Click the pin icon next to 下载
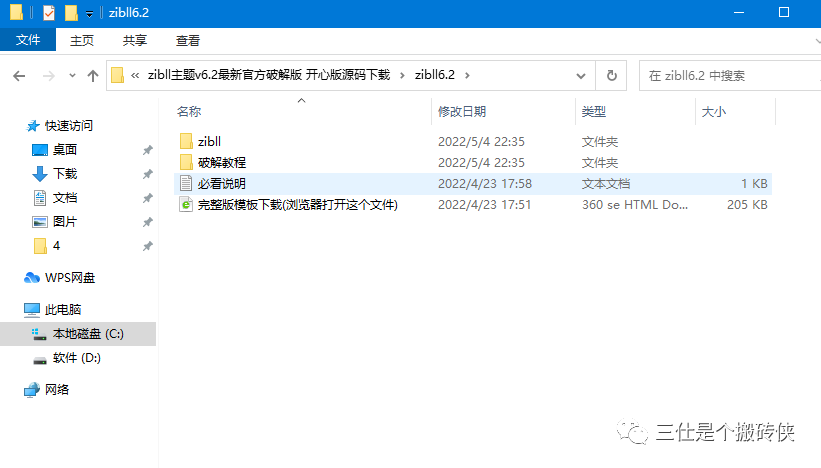The height and width of the screenshot is (468, 821). point(148,174)
